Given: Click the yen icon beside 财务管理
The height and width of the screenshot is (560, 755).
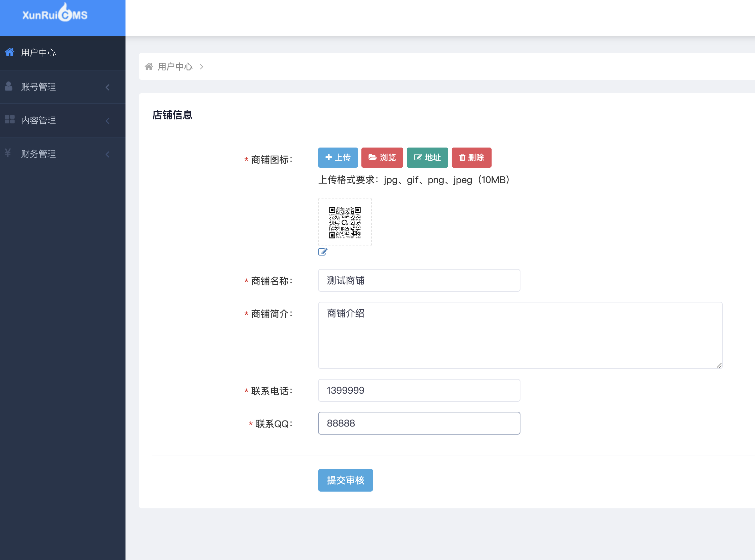Looking at the screenshot, I should click(x=8, y=153).
